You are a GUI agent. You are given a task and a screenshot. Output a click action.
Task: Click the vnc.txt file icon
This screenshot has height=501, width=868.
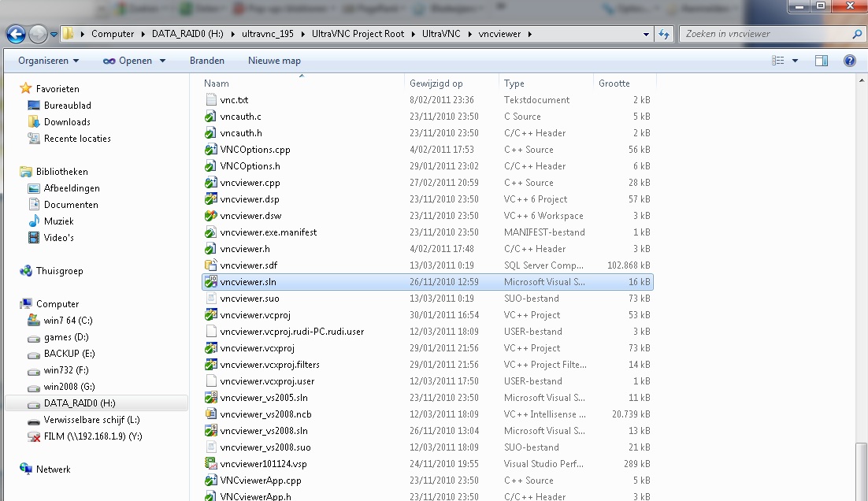210,99
